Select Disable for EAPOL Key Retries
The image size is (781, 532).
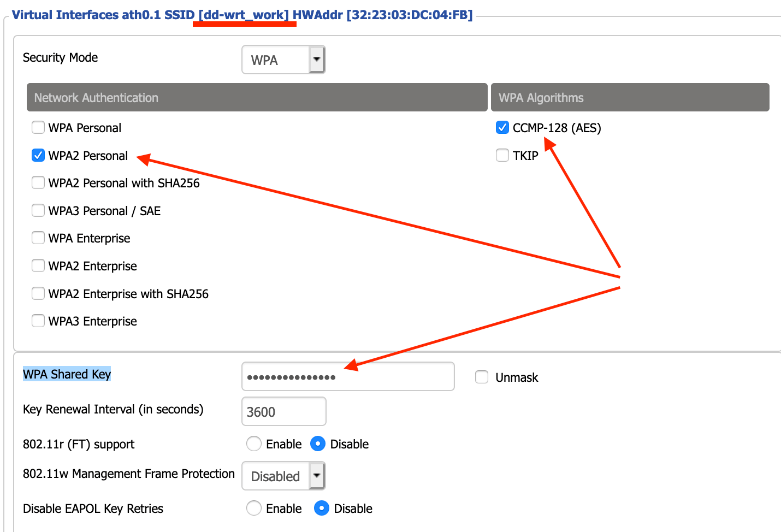point(322,509)
